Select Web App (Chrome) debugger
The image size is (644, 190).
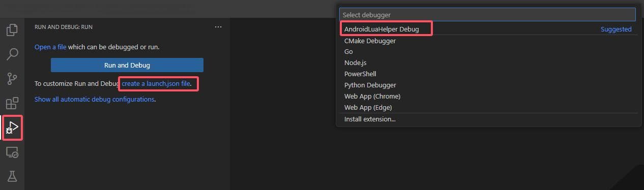488,97
